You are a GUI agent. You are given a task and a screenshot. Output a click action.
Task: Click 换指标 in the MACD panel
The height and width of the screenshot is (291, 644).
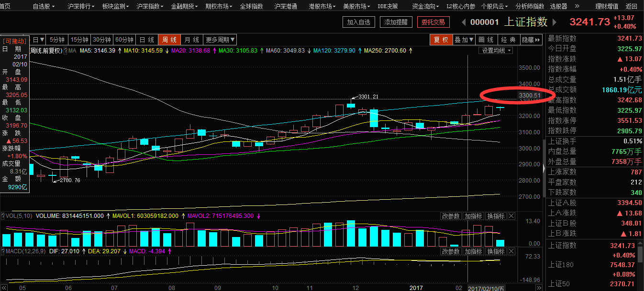pyautogui.click(x=496, y=251)
